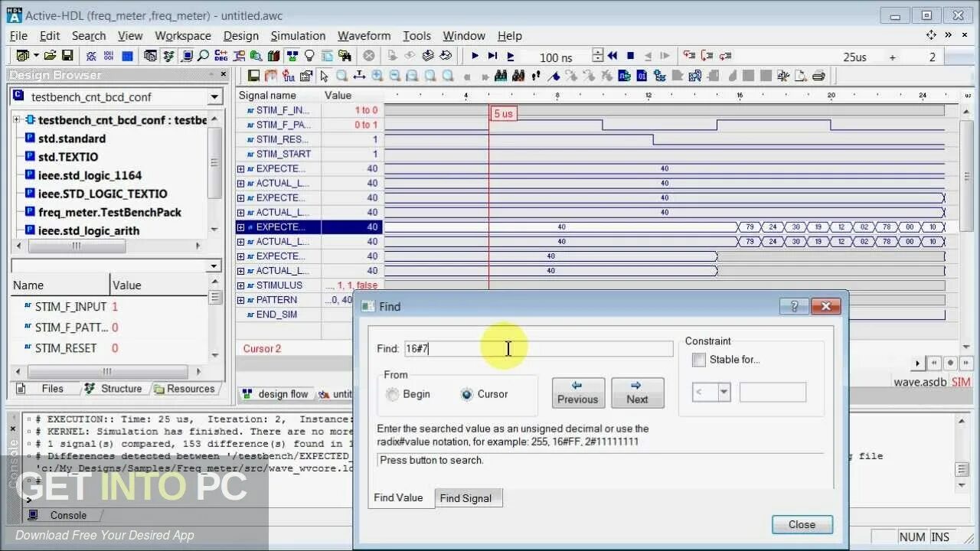Click the blue '01' icon in waveform toolbar
This screenshot has width=980, height=551.
(642, 76)
